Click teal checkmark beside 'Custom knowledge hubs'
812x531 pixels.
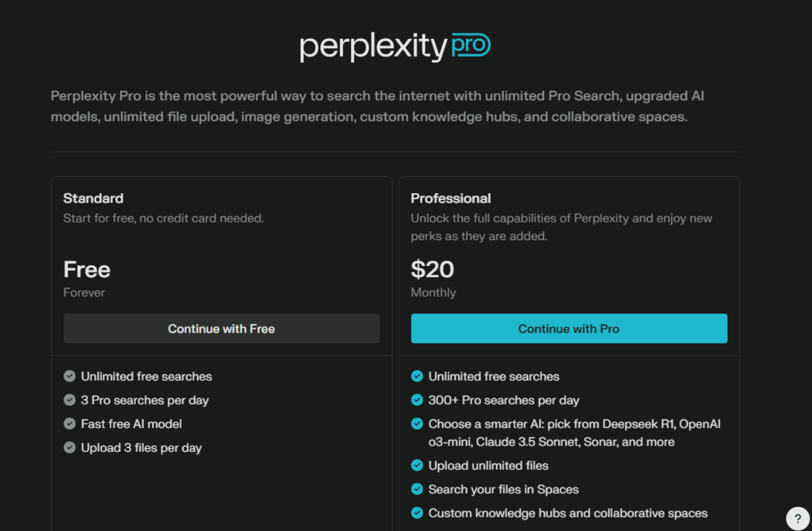(418, 513)
